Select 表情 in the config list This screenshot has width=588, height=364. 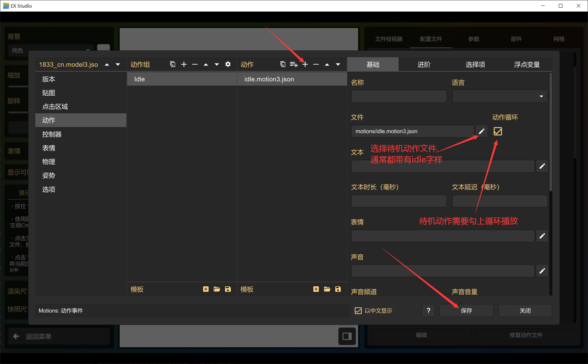pyautogui.click(x=81, y=148)
